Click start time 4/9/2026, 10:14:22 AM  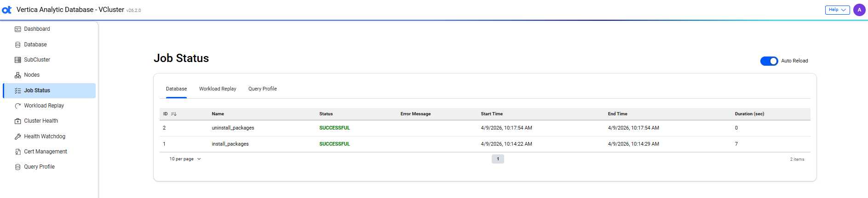pyautogui.click(x=506, y=144)
